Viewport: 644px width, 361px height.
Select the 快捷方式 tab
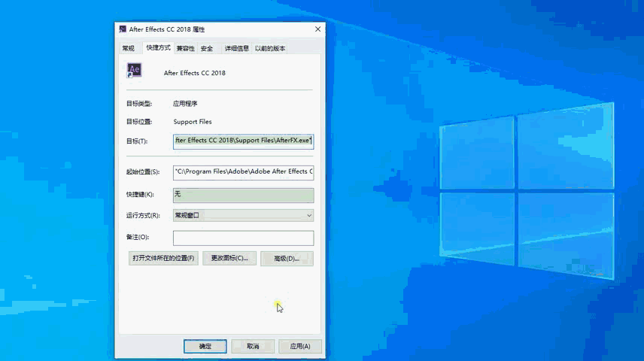click(158, 47)
